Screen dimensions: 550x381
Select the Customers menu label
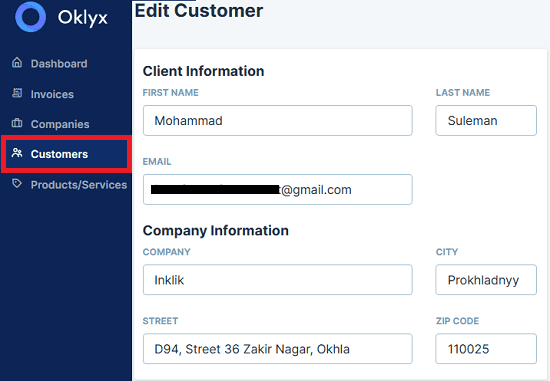pos(59,154)
